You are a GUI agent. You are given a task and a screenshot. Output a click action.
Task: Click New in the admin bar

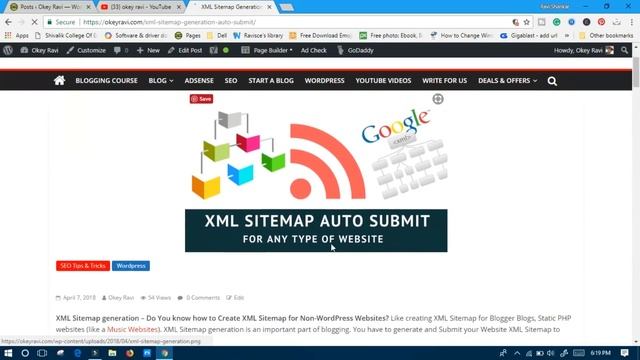point(148,50)
